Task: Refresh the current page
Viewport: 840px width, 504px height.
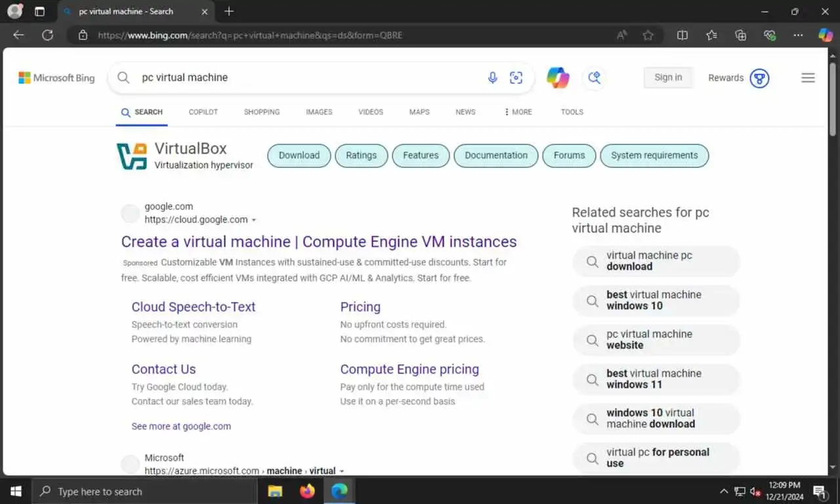Action: [x=47, y=35]
